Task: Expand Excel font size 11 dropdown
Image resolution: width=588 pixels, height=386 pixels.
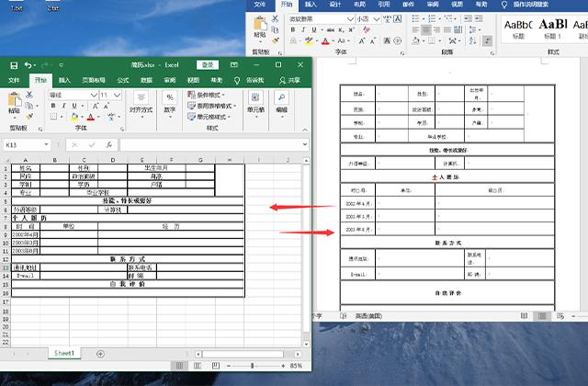Action: pos(118,96)
